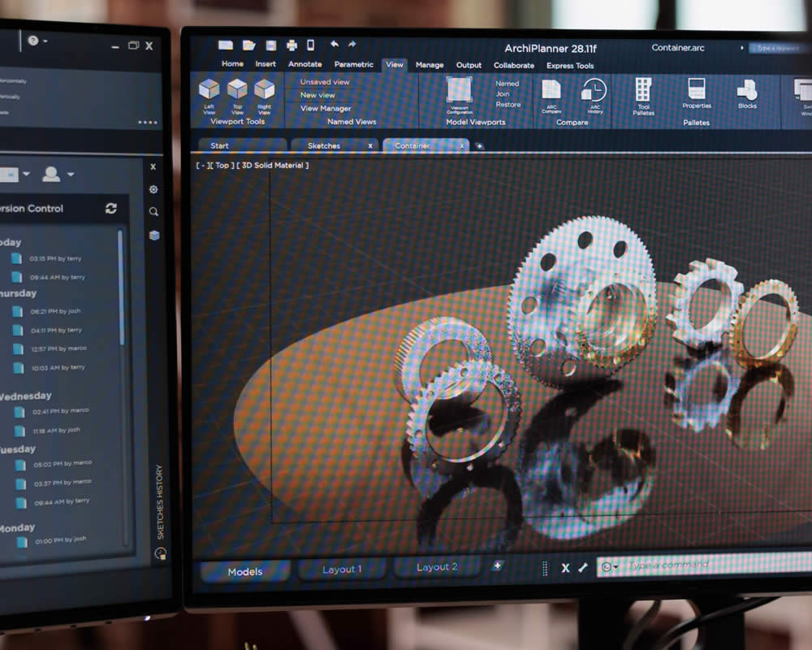Click Join in Model Viewports
812x650 pixels.
503,93
